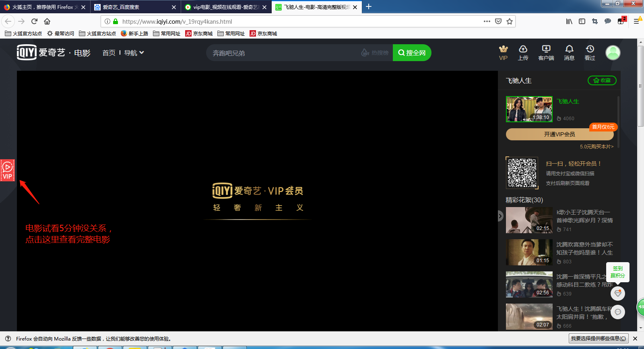Open the 看过 watch history icon
This screenshot has height=349, width=644.
pos(590,53)
